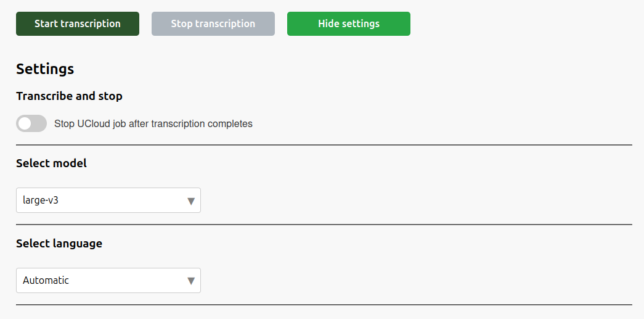Enable the Stop UCloud job toggle switch
The image size is (644, 319).
pyautogui.click(x=31, y=123)
